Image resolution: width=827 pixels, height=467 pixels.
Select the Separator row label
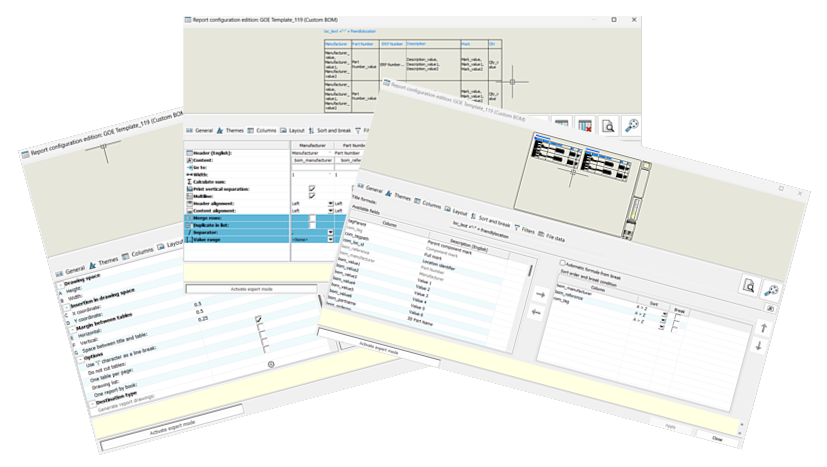point(205,232)
